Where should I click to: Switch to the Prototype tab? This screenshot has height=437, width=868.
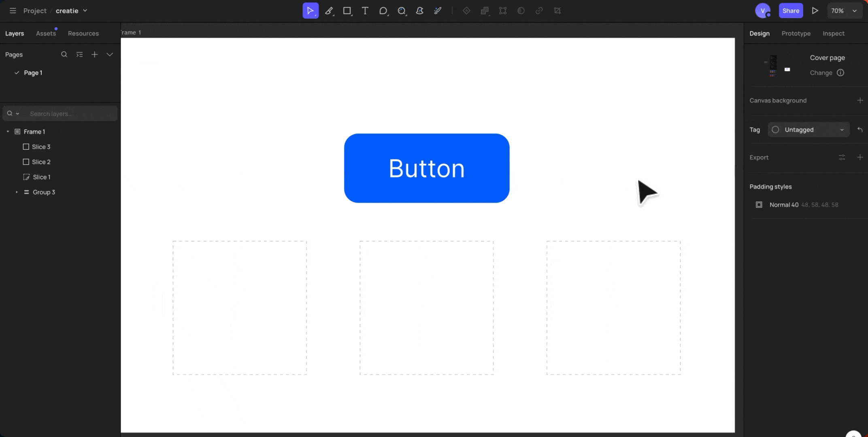(796, 34)
